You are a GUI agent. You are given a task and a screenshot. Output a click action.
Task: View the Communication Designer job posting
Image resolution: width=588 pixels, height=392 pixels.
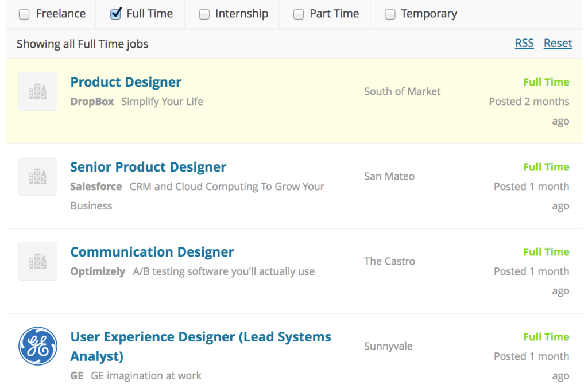[x=152, y=252]
